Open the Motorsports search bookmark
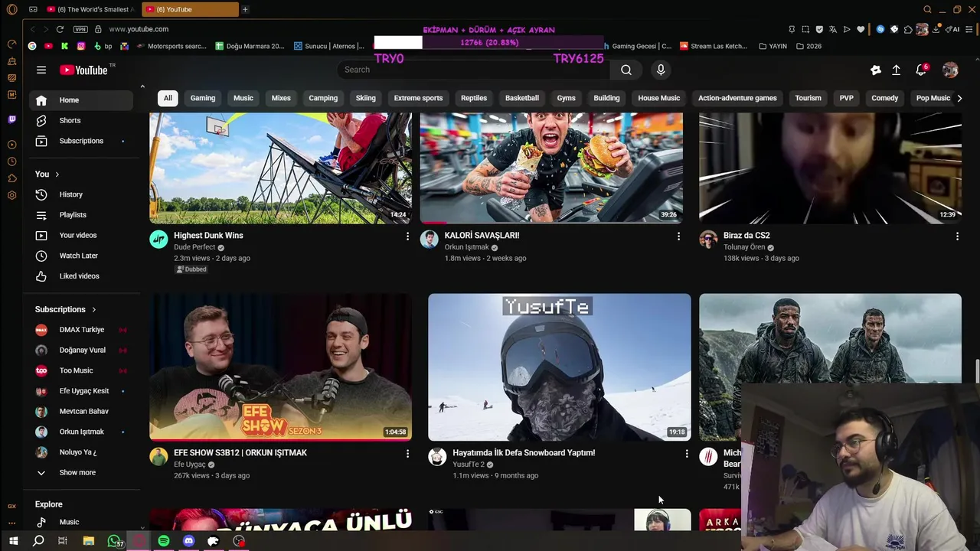The height and width of the screenshot is (551, 980). 171,46
